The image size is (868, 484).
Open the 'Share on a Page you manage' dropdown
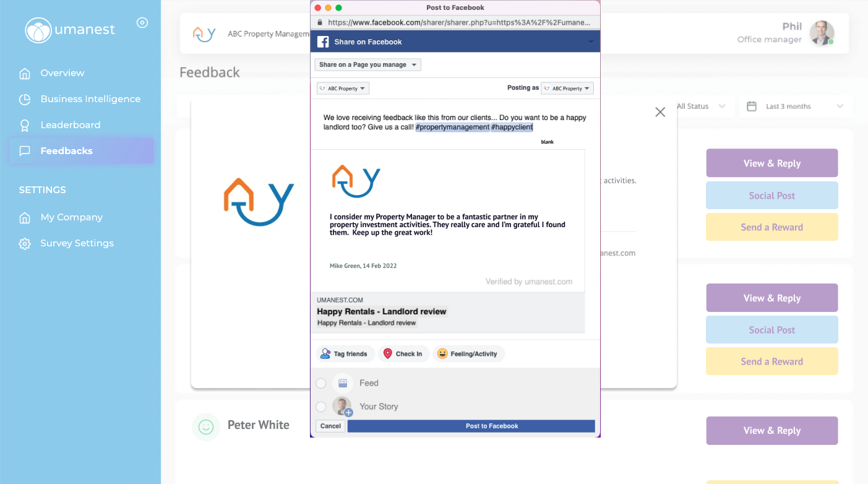click(368, 65)
